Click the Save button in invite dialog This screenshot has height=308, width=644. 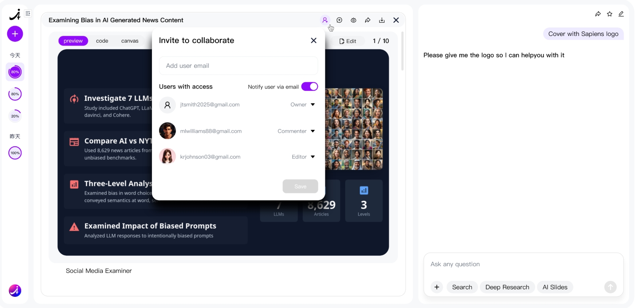(x=300, y=186)
